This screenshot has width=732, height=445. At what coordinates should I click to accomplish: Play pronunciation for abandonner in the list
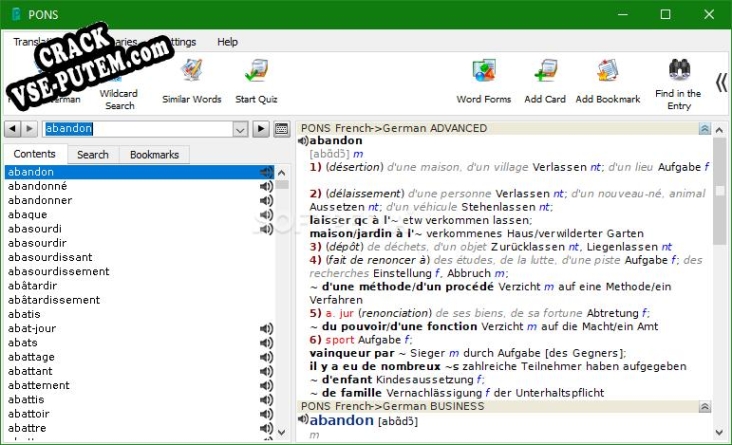pyautogui.click(x=266, y=200)
